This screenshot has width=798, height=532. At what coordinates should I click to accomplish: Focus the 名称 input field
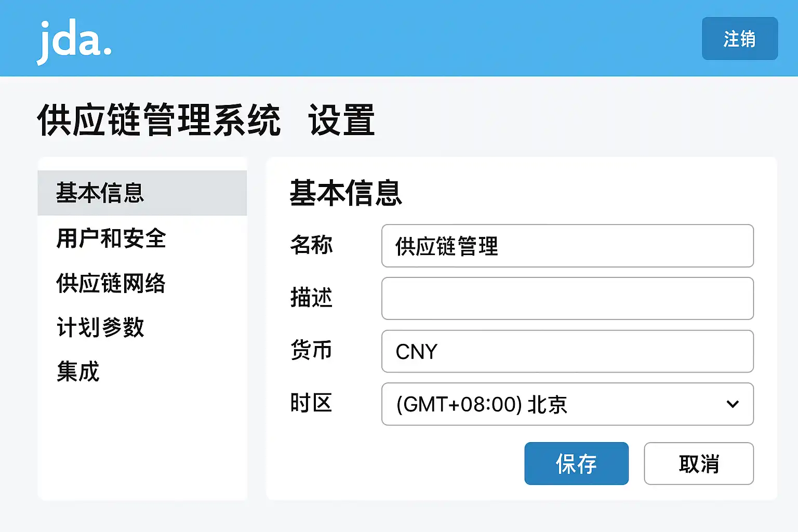tap(567, 246)
